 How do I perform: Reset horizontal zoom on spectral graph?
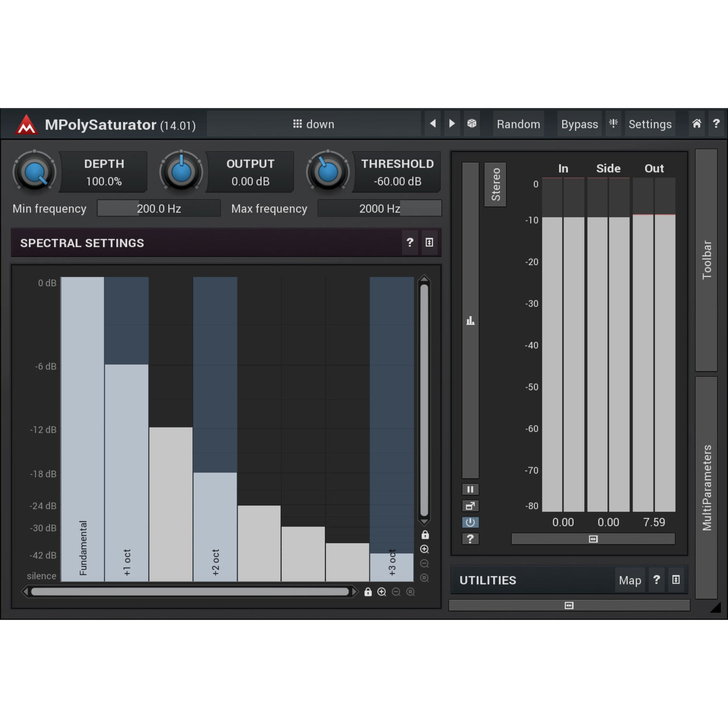410,592
